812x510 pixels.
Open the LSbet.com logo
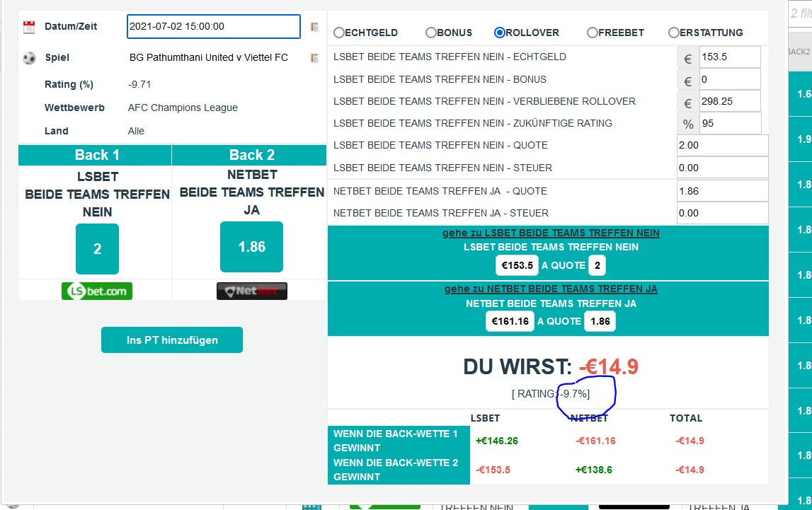coord(97,291)
